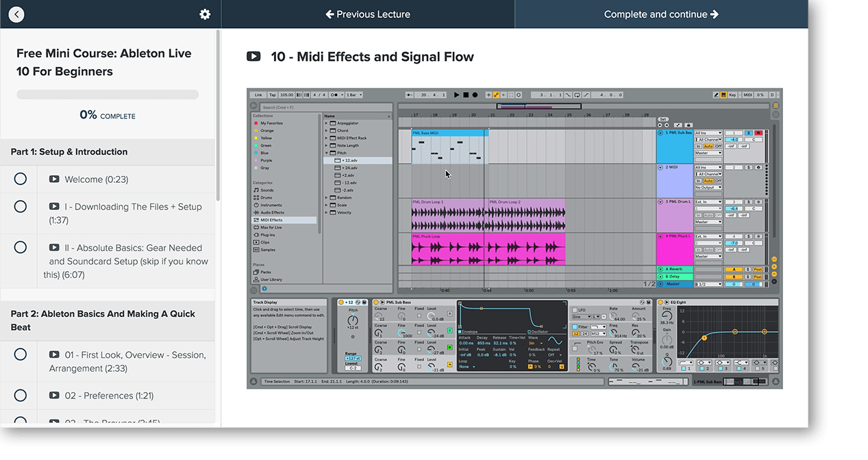The height and width of the screenshot is (460, 868).
Task: Open the Wave Sin dropdown
Action: click(x=536, y=343)
